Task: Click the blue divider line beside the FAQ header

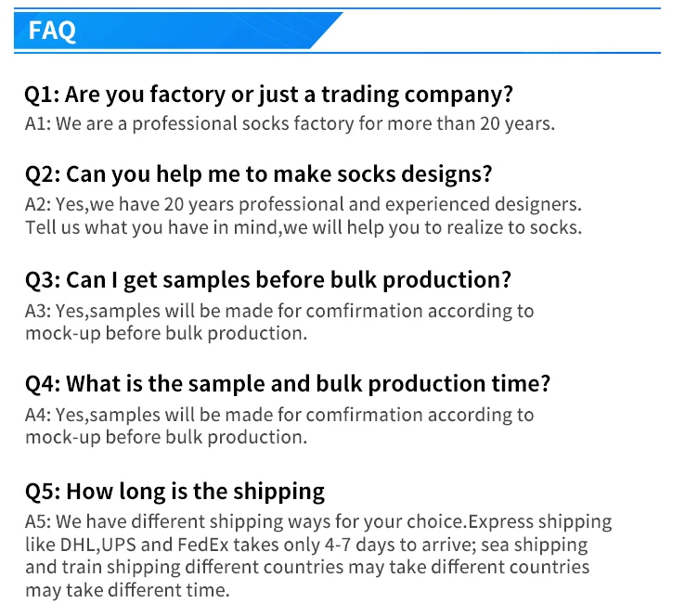Action: pyautogui.click(x=501, y=52)
